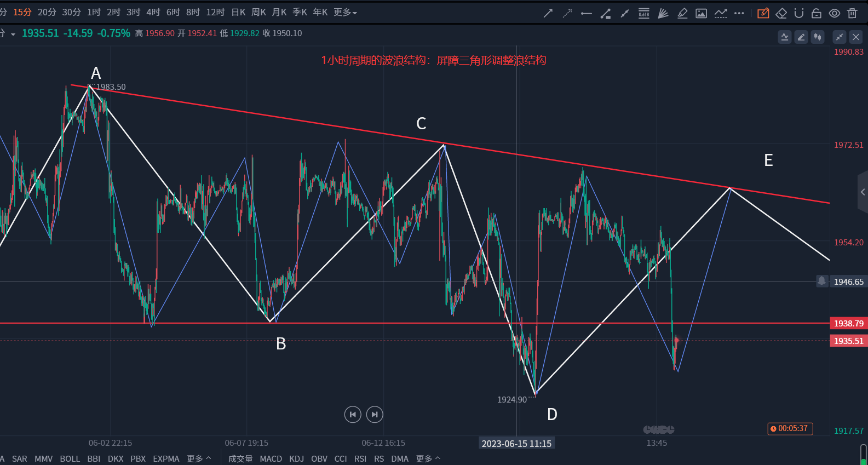
Task: Click the candlestick chart style button
Action: point(818,37)
